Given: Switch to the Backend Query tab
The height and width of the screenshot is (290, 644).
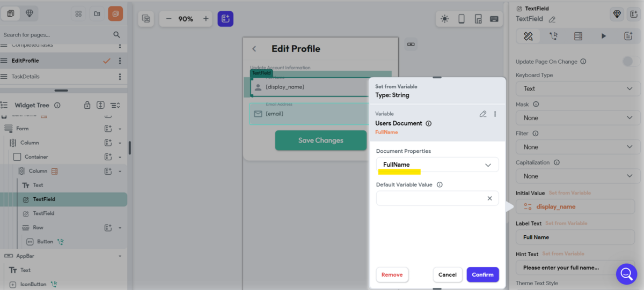Looking at the screenshot, I should 578,36.
